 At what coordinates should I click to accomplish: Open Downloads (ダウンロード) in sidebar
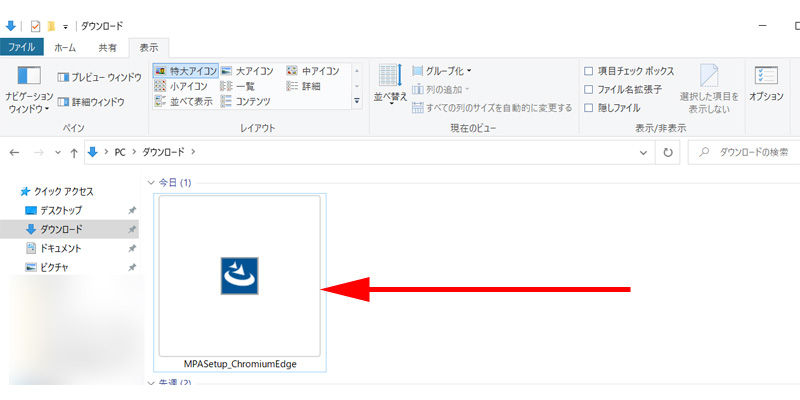click(69, 229)
